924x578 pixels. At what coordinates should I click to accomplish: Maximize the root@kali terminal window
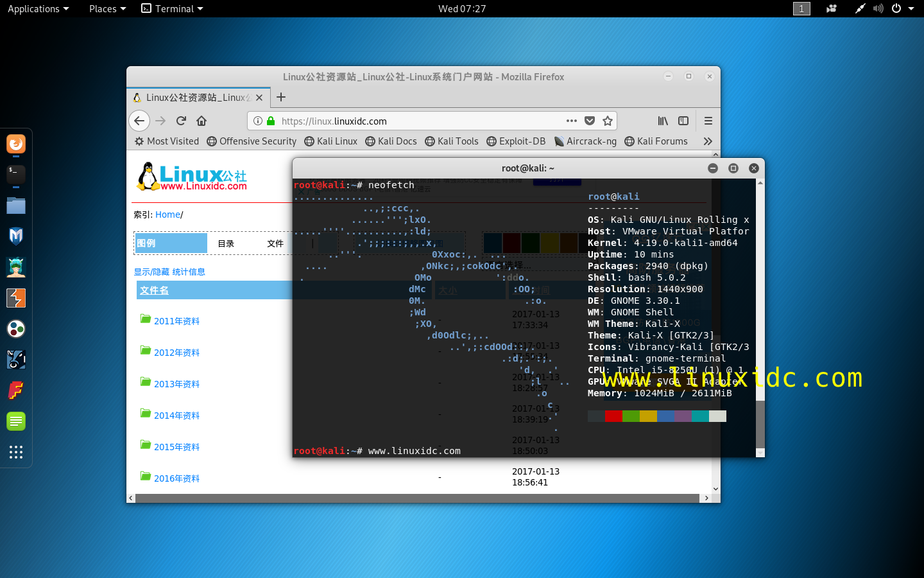tap(733, 168)
